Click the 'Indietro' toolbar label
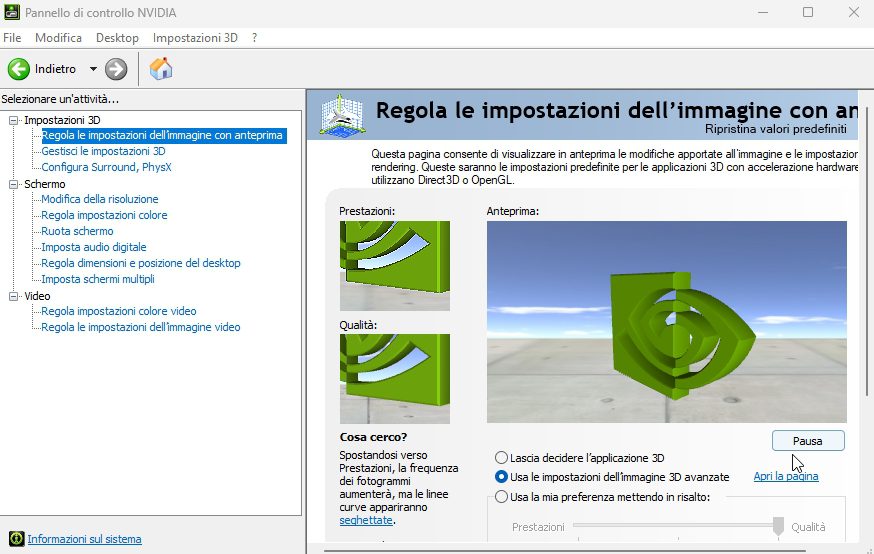This screenshot has width=874, height=554. [x=55, y=69]
